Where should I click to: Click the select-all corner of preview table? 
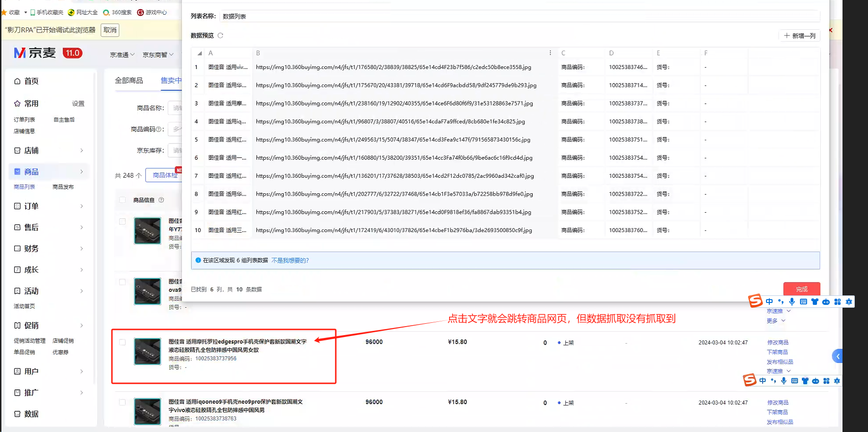pyautogui.click(x=199, y=53)
